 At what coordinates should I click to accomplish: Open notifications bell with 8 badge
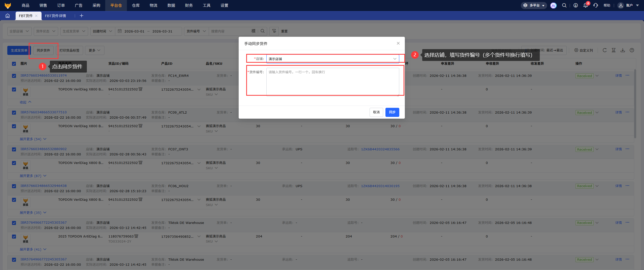click(586, 5)
